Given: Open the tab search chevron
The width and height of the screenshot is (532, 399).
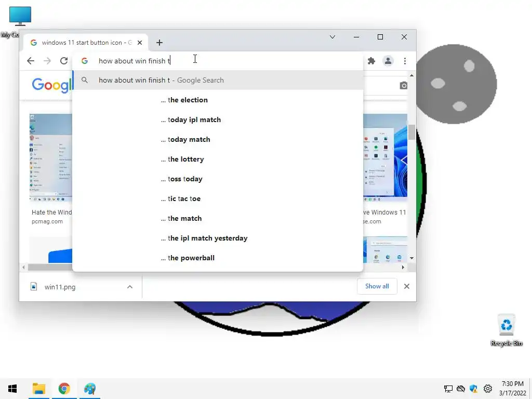Looking at the screenshot, I should click(332, 37).
